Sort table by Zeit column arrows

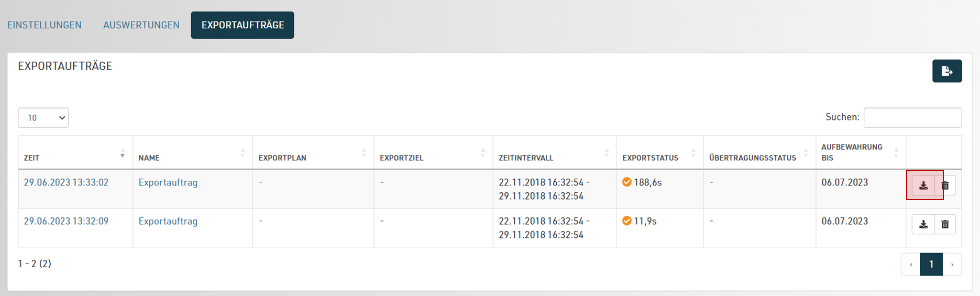123,153
